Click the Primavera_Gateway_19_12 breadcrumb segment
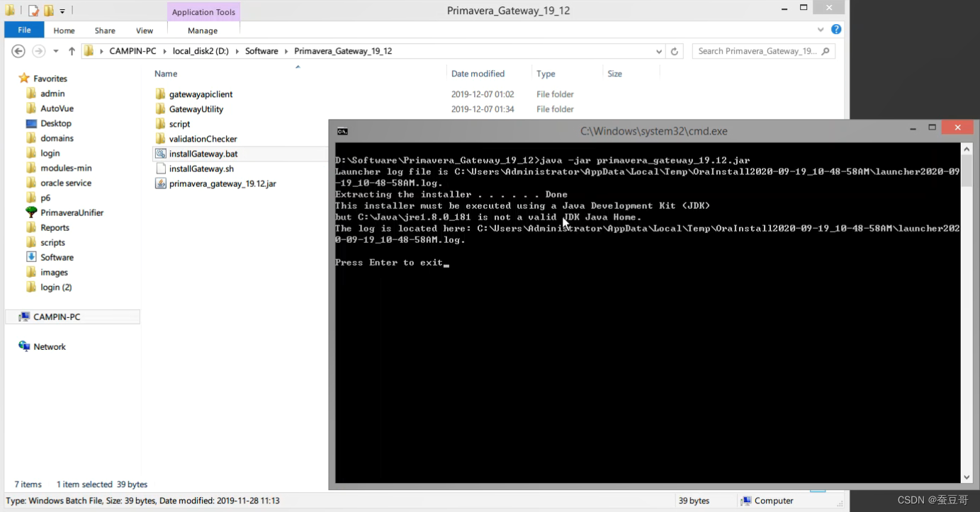 [343, 51]
